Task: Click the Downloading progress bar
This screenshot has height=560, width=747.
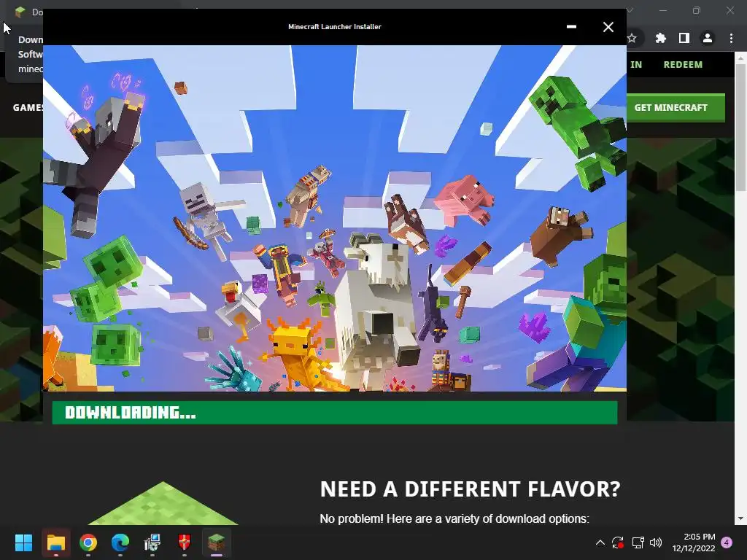Action: coord(335,413)
